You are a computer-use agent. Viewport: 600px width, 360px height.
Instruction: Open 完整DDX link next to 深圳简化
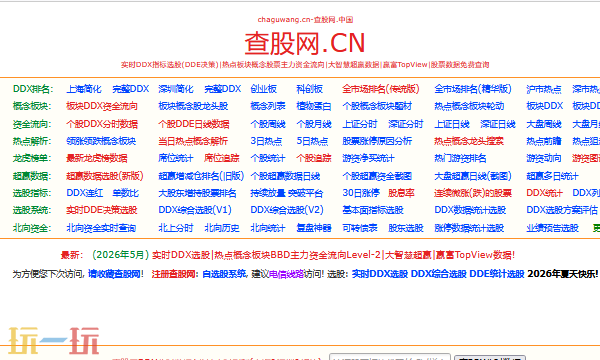[222, 89]
